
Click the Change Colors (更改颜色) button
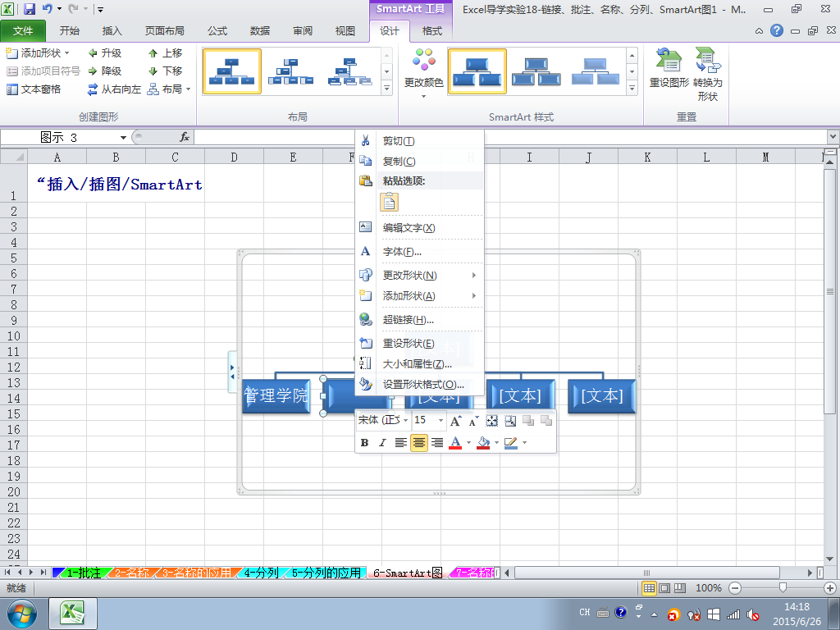[x=424, y=72]
